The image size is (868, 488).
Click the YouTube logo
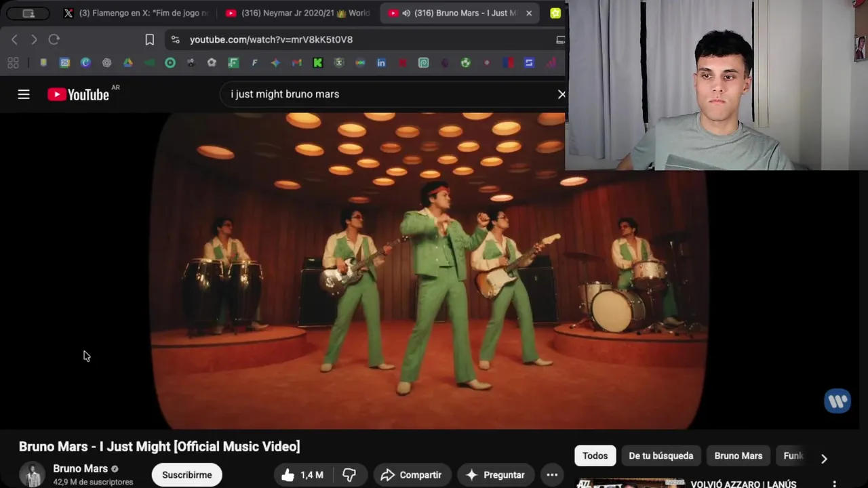point(79,95)
